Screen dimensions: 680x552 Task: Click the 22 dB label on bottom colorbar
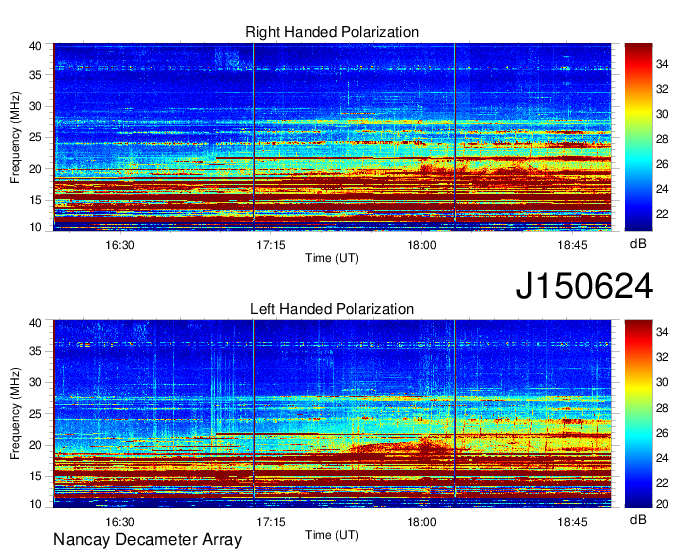point(662,483)
